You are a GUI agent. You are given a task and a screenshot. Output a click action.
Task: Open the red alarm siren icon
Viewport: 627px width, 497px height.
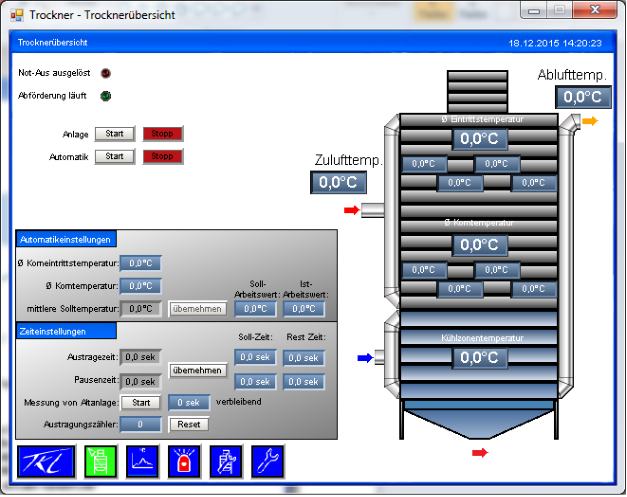coord(184,461)
